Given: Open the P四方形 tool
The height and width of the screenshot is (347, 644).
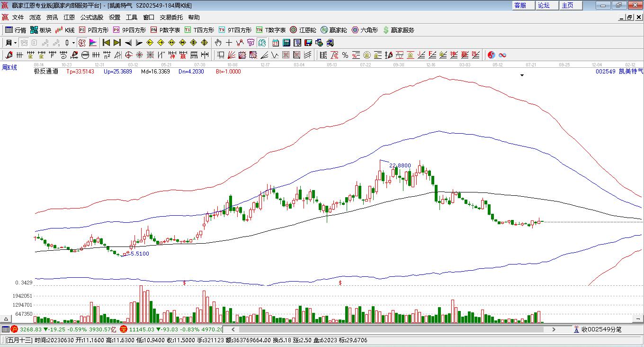Looking at the screenshot, I should 93,30.
